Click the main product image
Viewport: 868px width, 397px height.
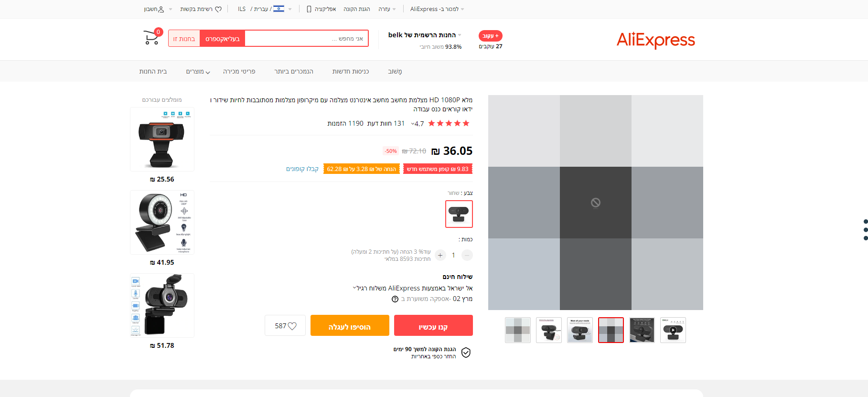pyautogui.click(x=596, y=203)
